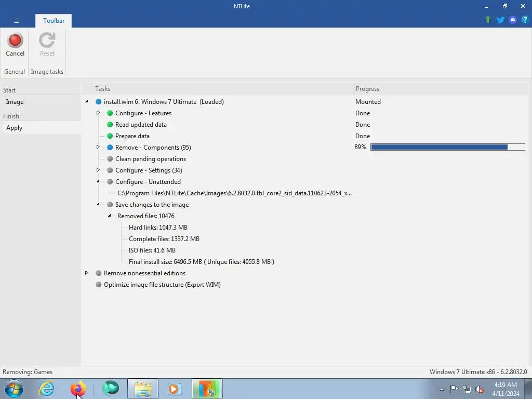Image resolution: width=532 pixels, height=399 pixels.
Task: Click green dot beside Configure - Features
Action: (x=110, y=113)
